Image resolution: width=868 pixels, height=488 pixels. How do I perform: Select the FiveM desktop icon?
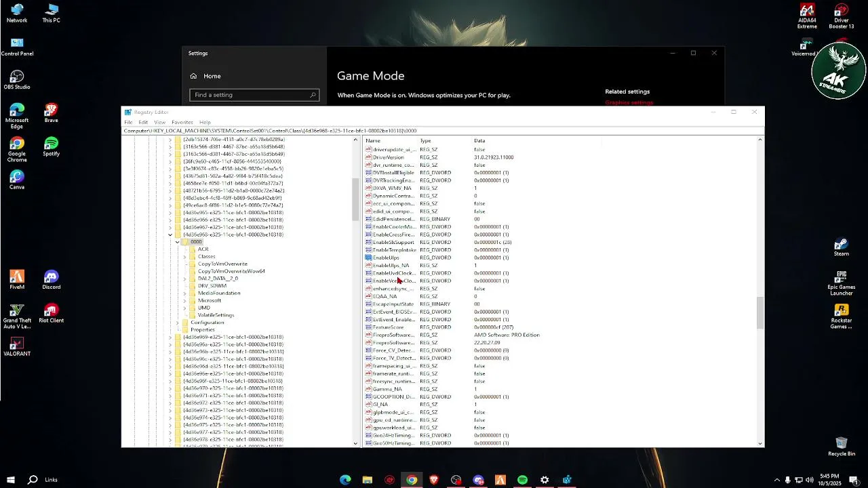click(x=17, y=279)
